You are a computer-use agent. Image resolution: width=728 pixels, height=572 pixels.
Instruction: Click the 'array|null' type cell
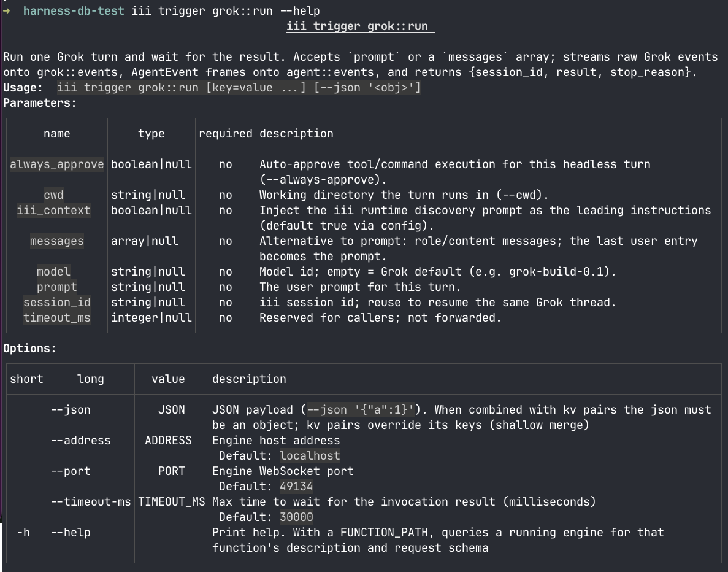point(144,241)
